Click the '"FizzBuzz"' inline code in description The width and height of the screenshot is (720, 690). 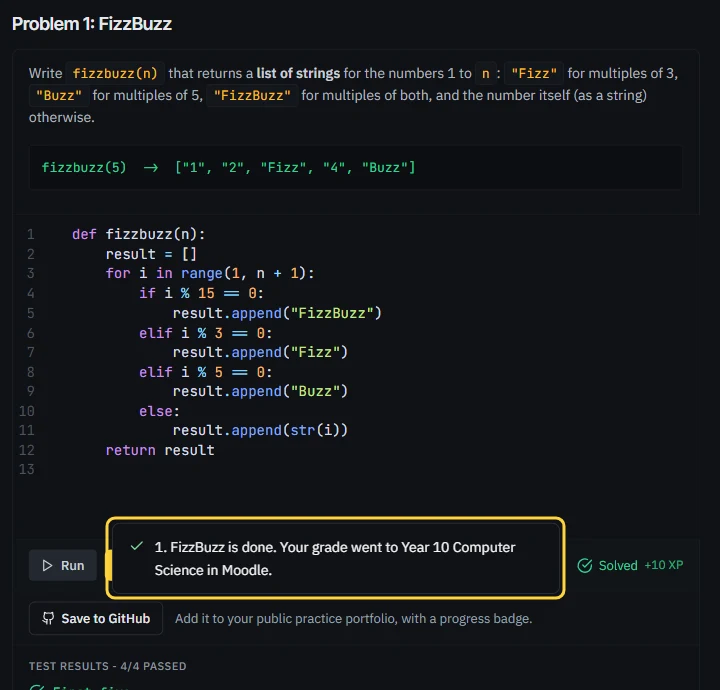(252, 95)
